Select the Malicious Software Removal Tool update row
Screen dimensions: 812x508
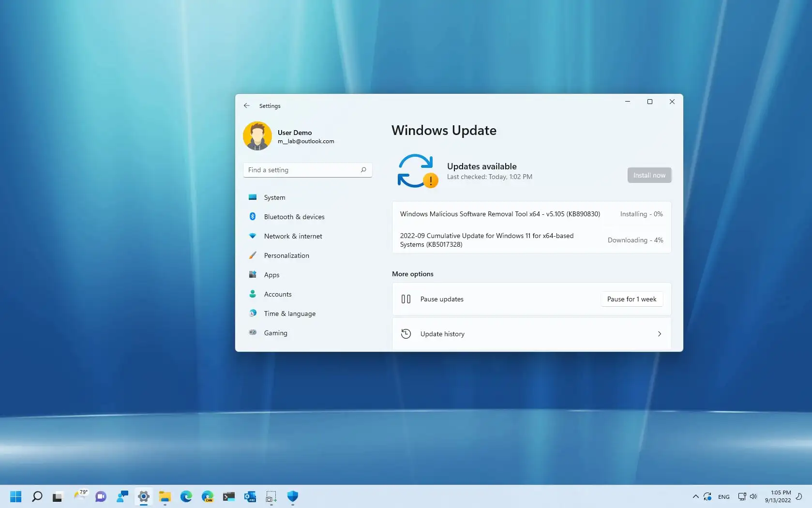pyautogui.click(x=531, y=214)
